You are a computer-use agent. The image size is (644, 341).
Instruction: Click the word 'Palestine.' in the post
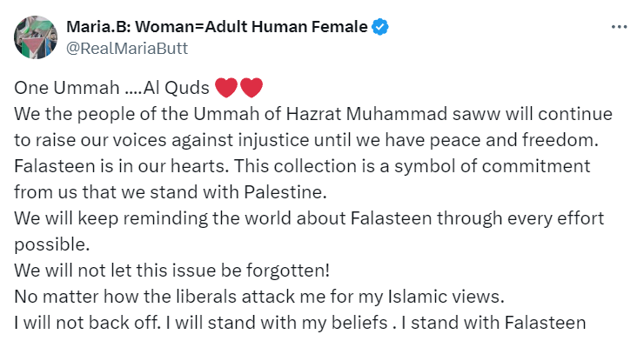[285, 192]
